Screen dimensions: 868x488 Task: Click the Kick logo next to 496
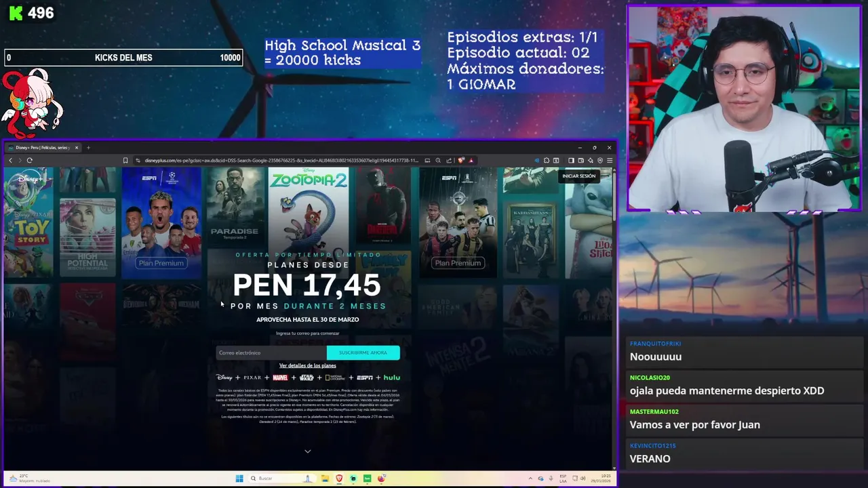point(16,13)
